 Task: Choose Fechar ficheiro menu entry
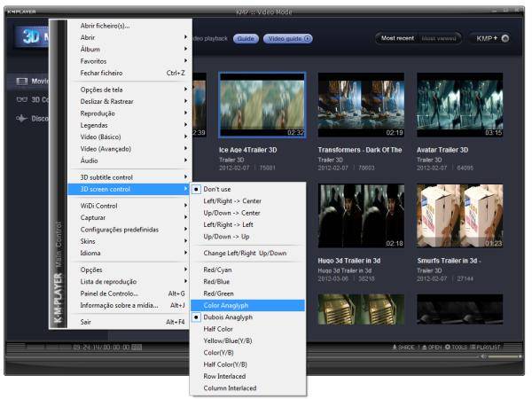click(130, 73)
